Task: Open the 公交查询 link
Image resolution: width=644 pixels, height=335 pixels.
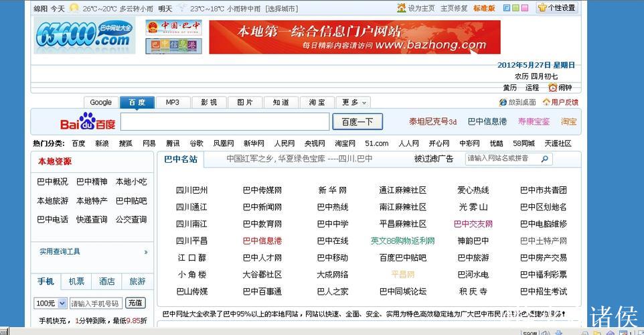Action: coord(131,220)
